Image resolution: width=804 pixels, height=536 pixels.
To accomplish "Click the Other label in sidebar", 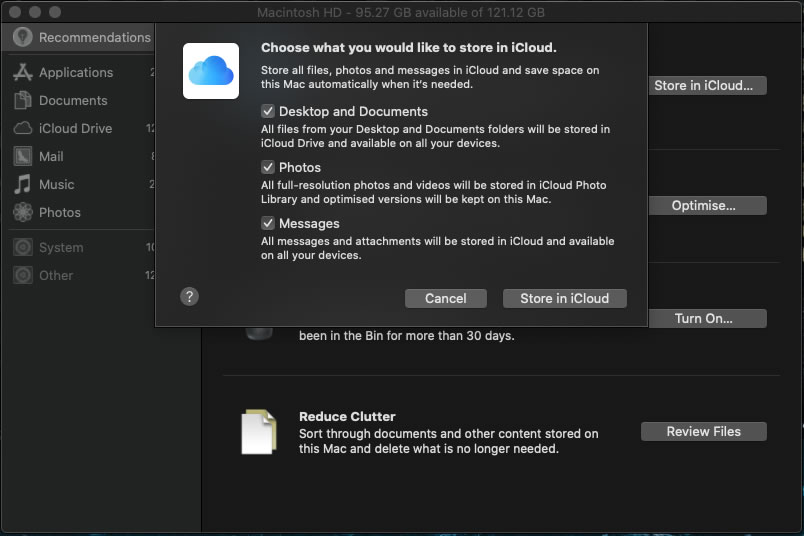I will 56,275.
